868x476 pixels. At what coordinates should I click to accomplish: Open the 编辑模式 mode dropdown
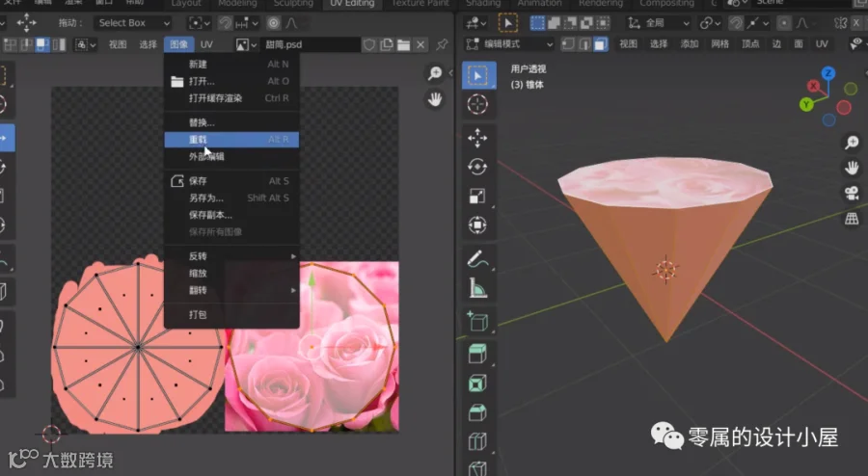(508, 44)
